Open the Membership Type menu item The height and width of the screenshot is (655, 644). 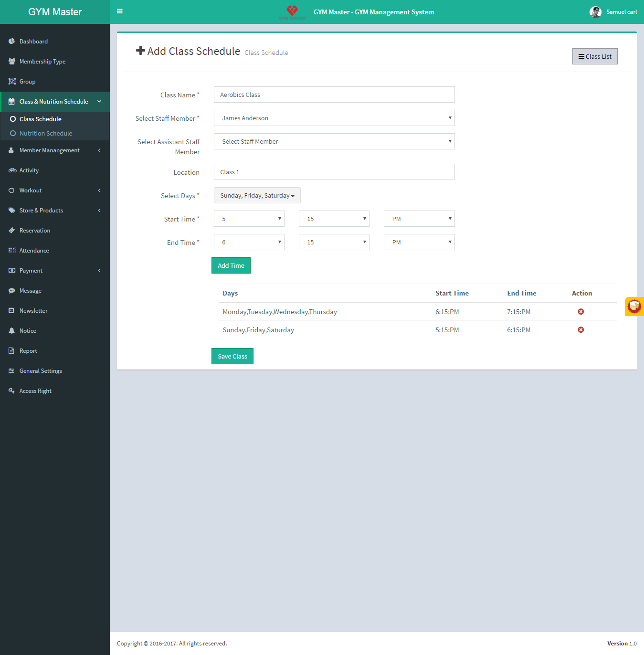[55, 62]
